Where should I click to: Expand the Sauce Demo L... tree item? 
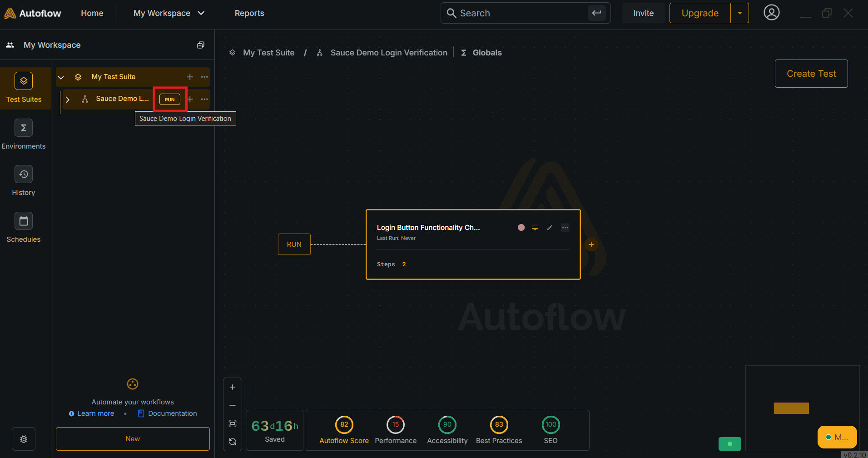(x=68, y=100)
